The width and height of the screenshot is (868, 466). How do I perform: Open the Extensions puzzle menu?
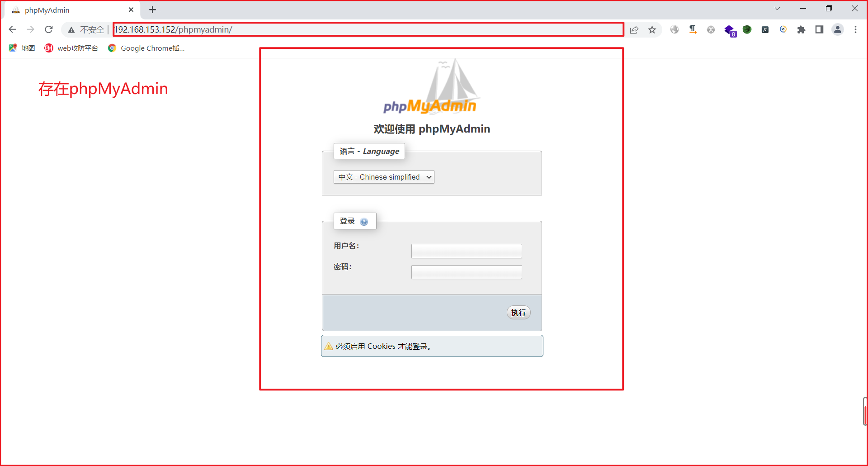[801, 29]
